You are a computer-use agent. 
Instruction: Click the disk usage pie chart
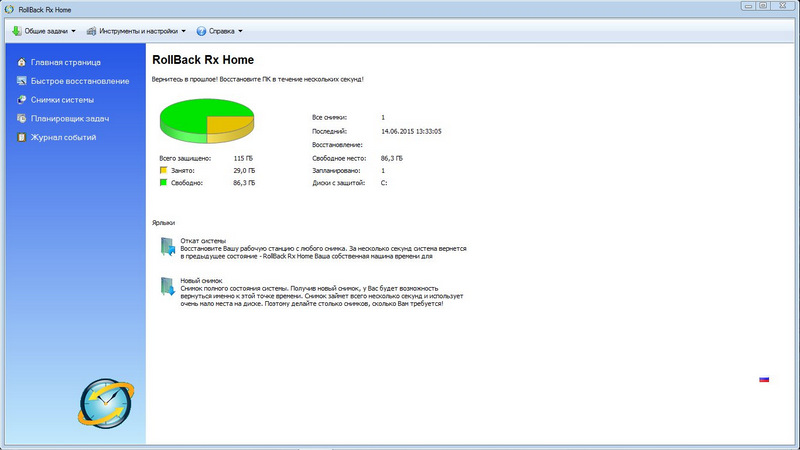207,120
